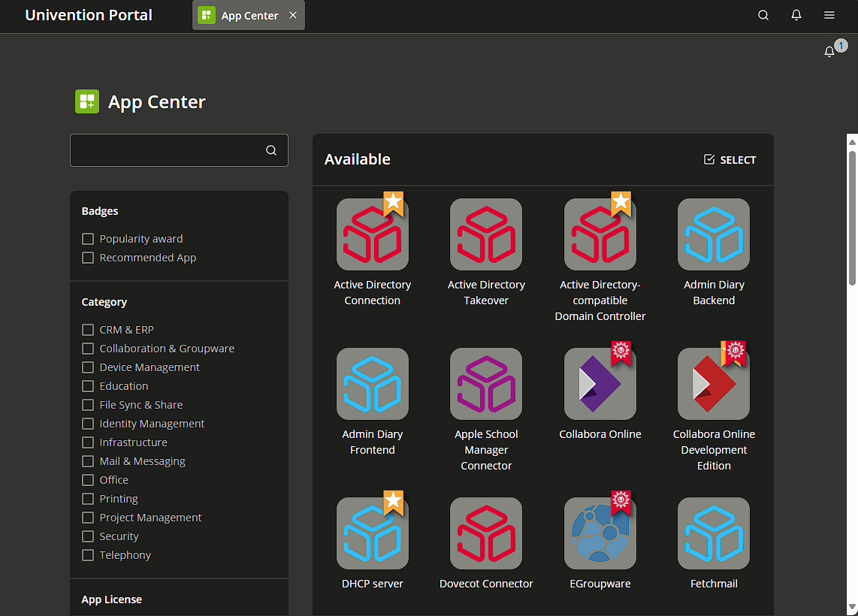Click the notification bell with badge 1
Viewport: 858px width, 616px height.
click(830, 51)
